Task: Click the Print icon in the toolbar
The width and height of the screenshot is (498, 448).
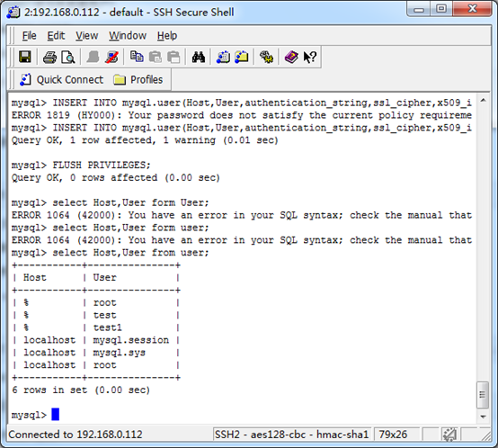Action: [x=49, y=58]
